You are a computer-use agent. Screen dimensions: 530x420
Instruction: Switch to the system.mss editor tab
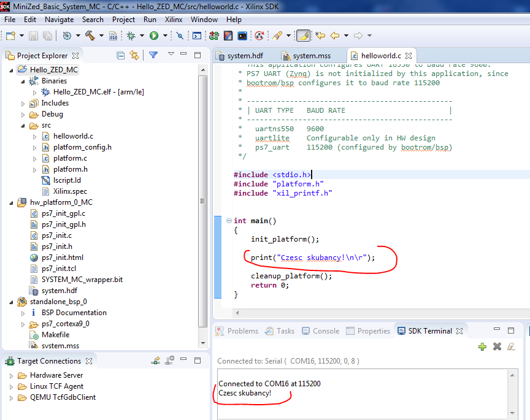pos(311,56)
